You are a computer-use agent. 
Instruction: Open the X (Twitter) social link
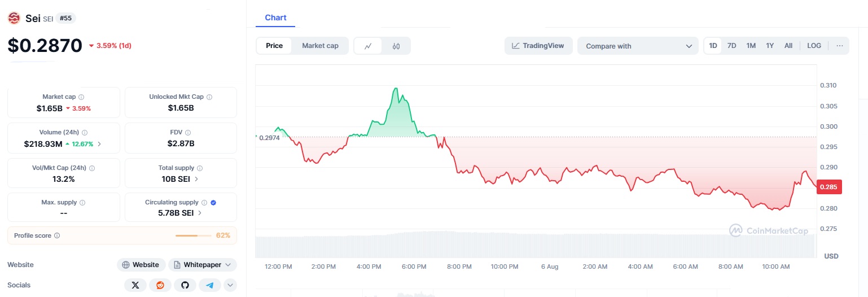(x=135, y=285)
